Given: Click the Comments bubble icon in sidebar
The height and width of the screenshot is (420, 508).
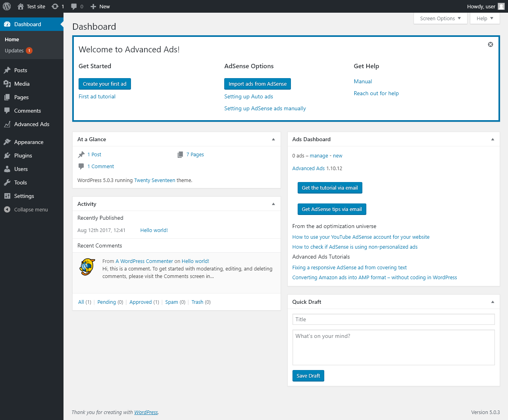Looking at the screenshot, I should coord(7,111).
